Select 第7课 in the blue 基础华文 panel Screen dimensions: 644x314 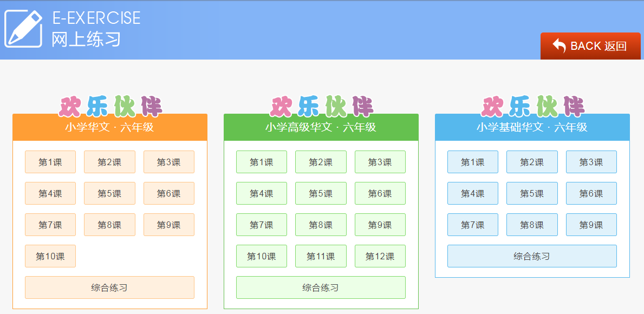coord(473,225)
